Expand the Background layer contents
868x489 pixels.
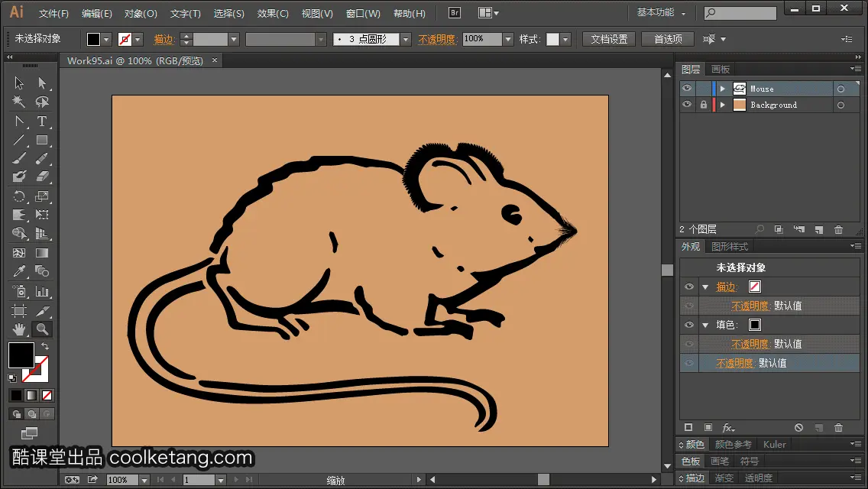[x=722, y=105]
